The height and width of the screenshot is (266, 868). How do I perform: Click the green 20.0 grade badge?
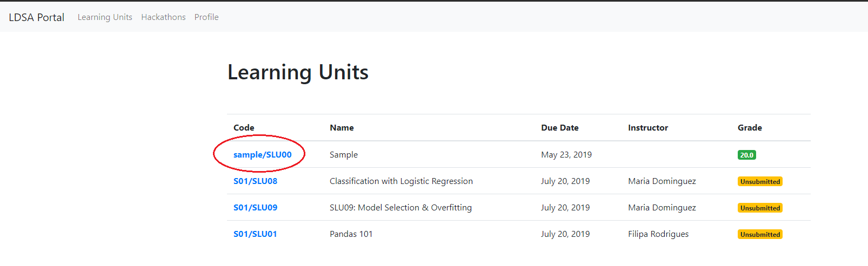click(746, 155)
